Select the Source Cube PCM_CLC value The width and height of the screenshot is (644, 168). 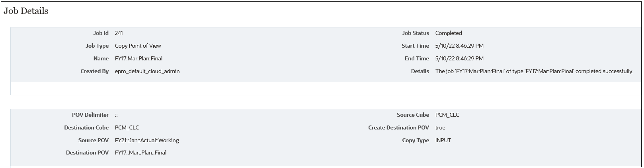(447, 115)
